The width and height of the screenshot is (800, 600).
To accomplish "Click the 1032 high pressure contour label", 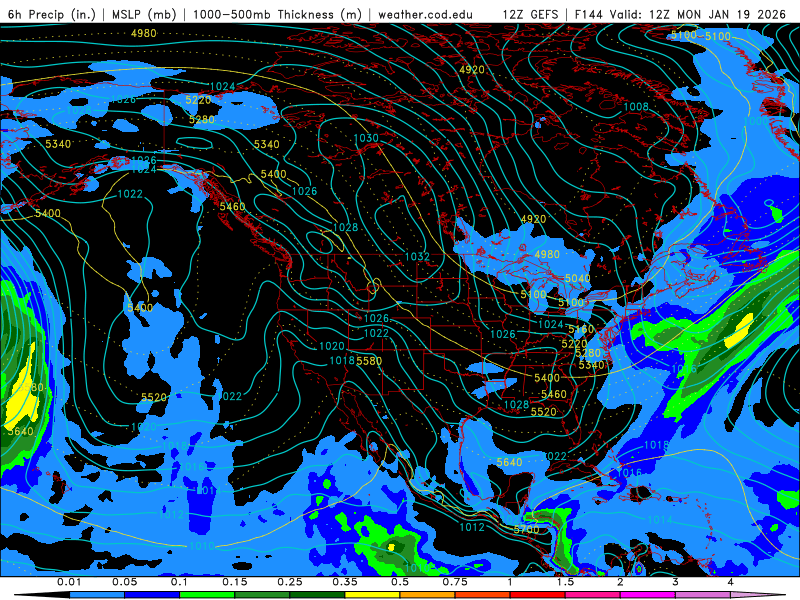I will [x=417, y=257].
